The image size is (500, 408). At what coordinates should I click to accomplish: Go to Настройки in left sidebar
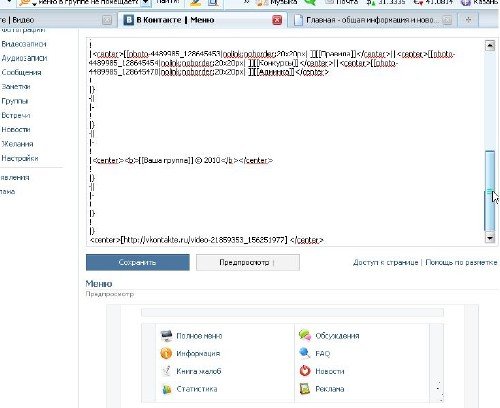pyautogui.click(x=20, y=158)
